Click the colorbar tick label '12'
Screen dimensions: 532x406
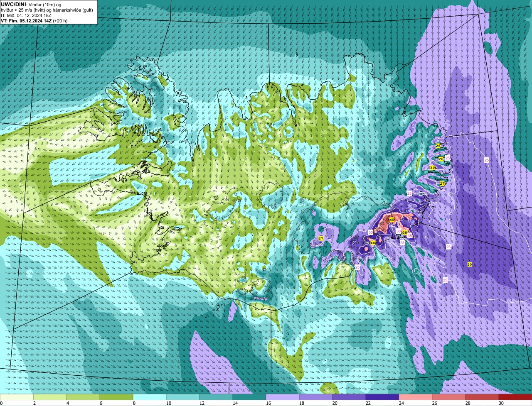(x=202, y=403)
